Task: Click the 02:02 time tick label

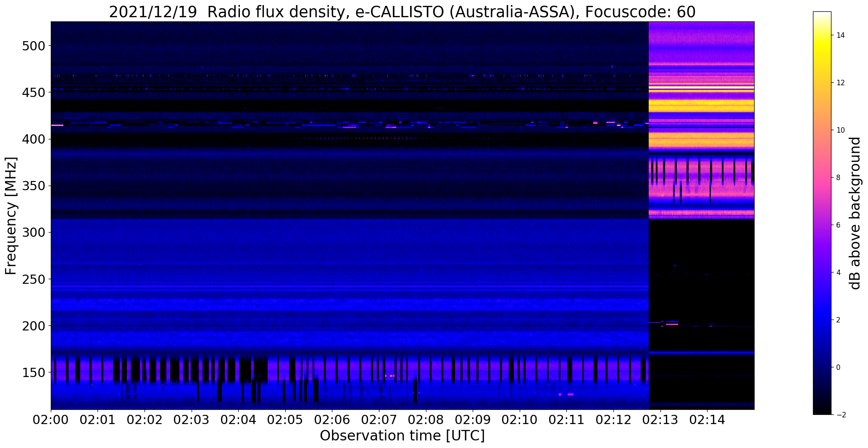Action: tap(145, 420)
